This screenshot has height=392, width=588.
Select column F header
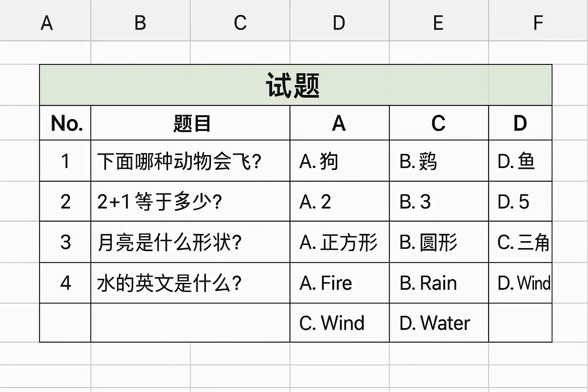click(538, 20)
